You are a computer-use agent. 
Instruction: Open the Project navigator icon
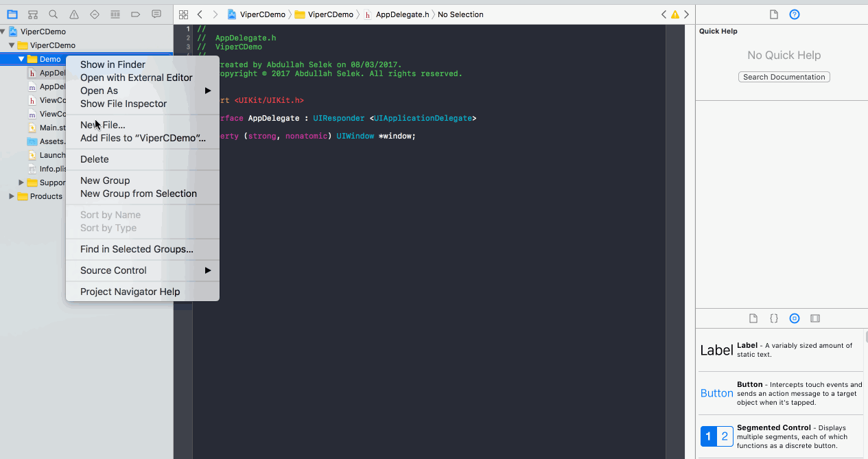[x=12, y=14]
